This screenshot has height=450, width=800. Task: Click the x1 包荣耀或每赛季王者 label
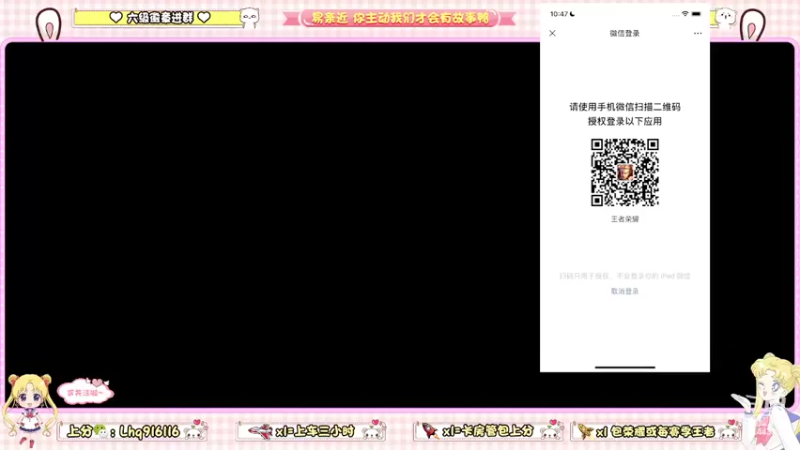click(x=656, y=432)
